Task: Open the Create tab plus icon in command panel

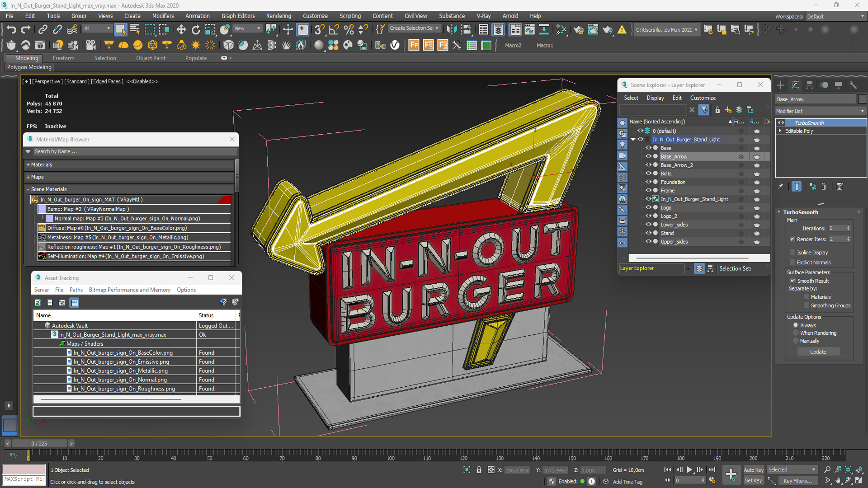Action: click(x=781, y=85)
